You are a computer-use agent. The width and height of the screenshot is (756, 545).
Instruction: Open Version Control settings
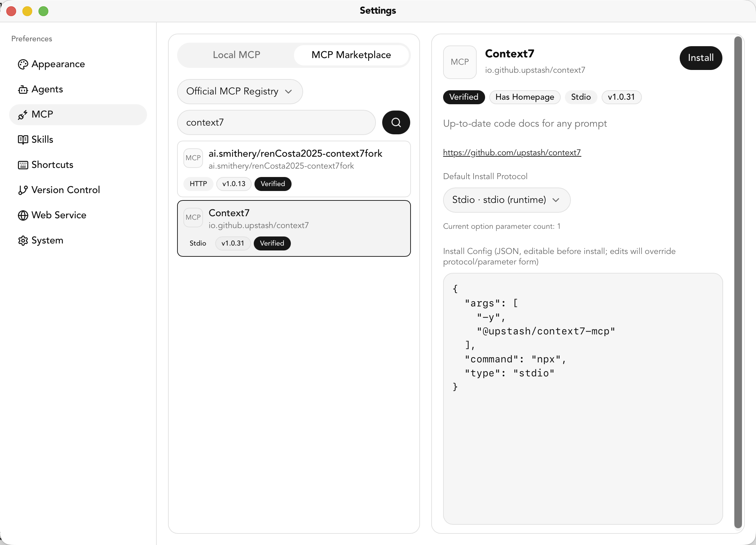(x=78, y=190)
